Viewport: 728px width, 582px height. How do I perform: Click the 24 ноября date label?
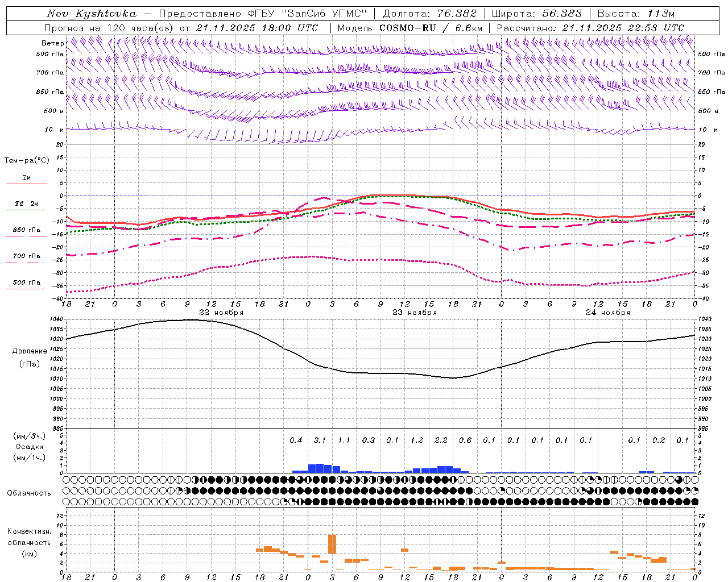point(608,313)
